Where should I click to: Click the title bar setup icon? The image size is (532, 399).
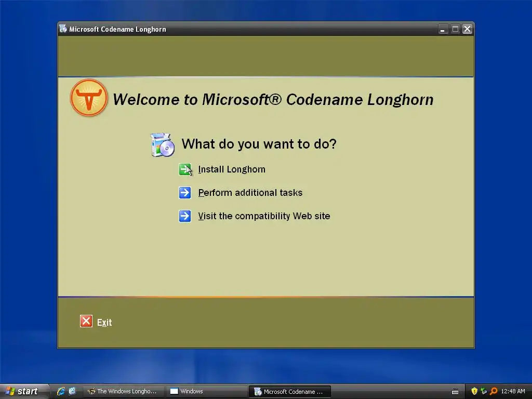pos(63,29)
